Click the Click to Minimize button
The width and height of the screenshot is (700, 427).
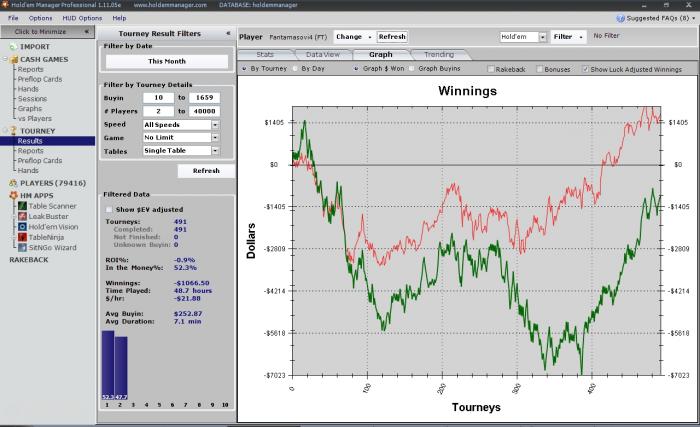click(x=46, y=31)
